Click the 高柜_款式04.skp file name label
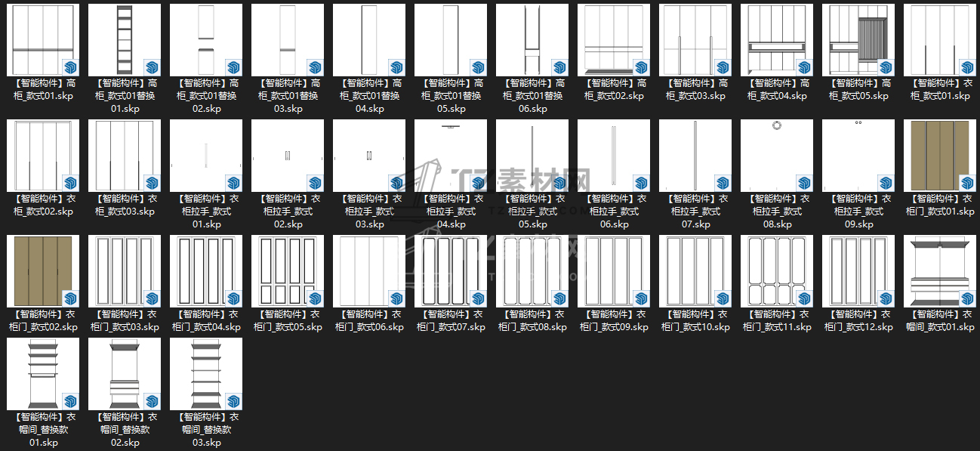Image resolution: width=980 pixels, height=451 pixels. click(777, 89)
